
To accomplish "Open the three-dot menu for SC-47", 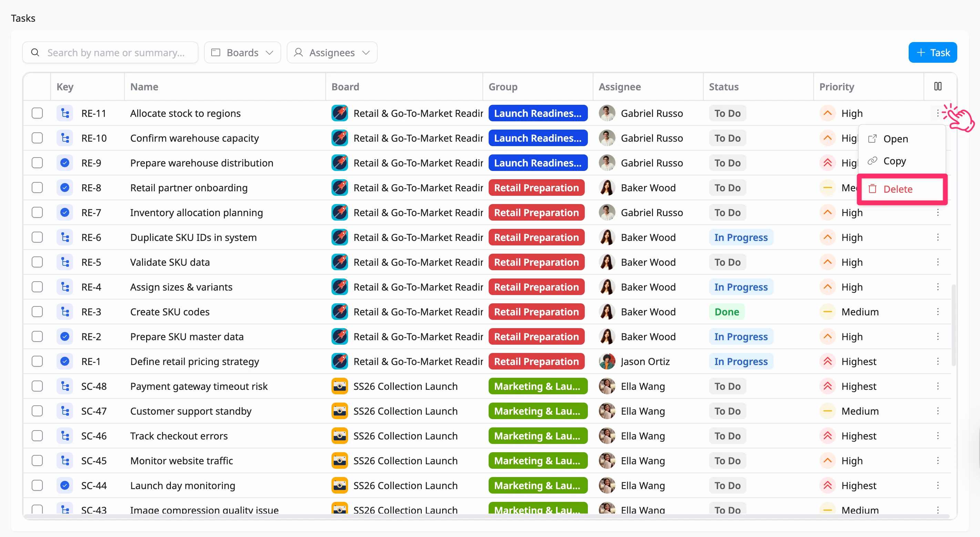I will (x=938, y=411).
